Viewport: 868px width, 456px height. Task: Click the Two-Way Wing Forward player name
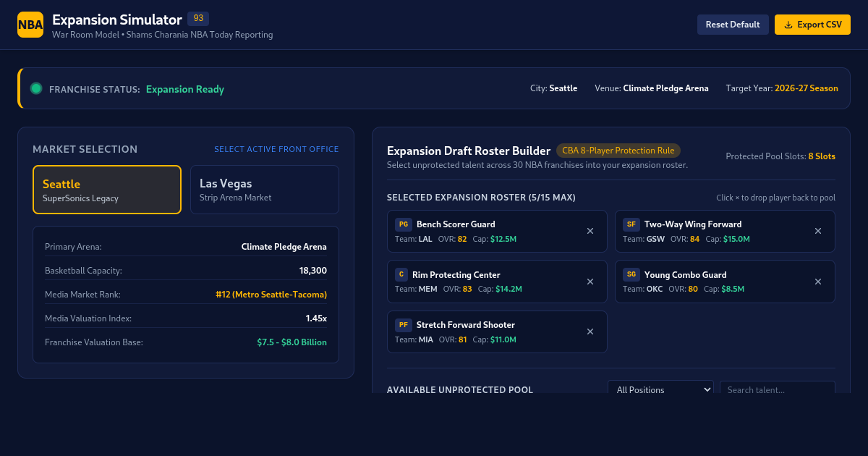(693, 224)
